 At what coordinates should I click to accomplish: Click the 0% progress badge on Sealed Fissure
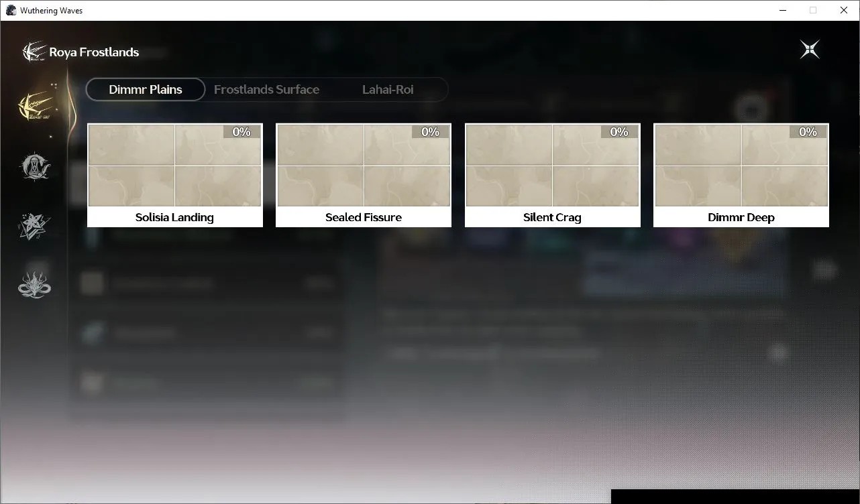coord(431,132)
